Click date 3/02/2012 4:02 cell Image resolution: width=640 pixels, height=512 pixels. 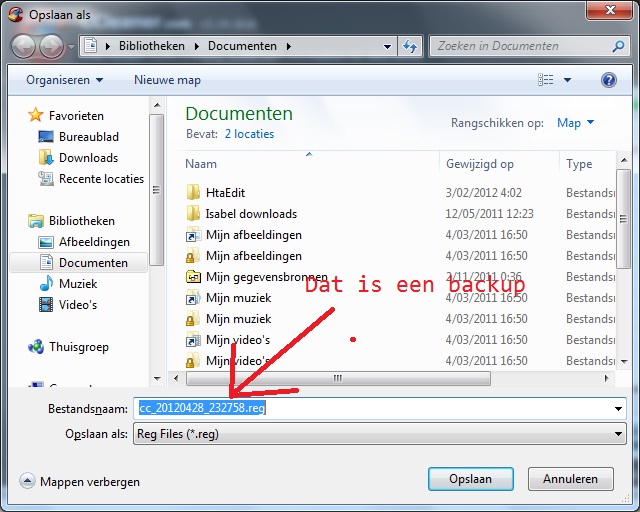(x=483, y=192)
